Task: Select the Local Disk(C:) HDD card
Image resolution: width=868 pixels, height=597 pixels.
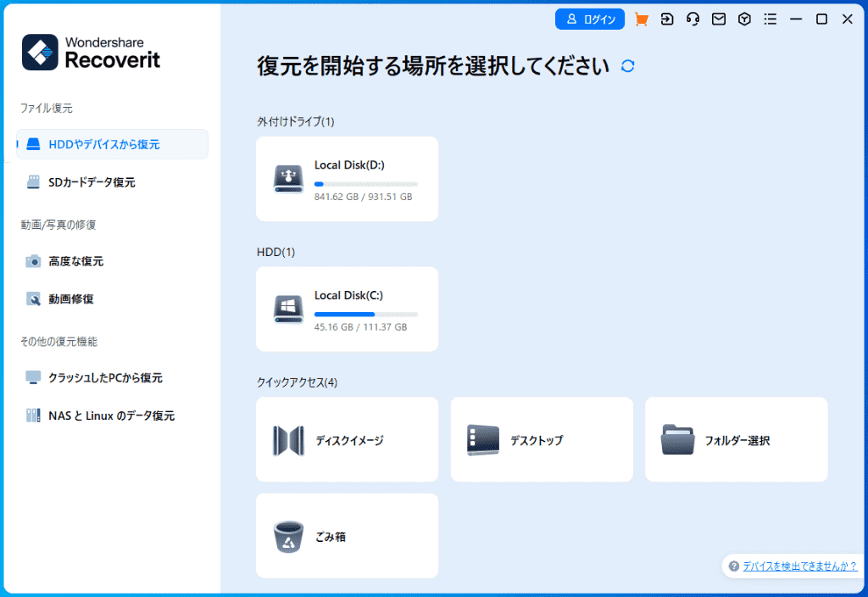Action: click(x=347, y=309)
